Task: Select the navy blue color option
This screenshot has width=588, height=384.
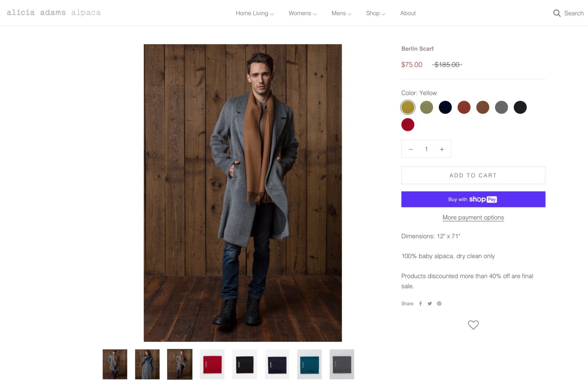Action: tap(445, 107)
